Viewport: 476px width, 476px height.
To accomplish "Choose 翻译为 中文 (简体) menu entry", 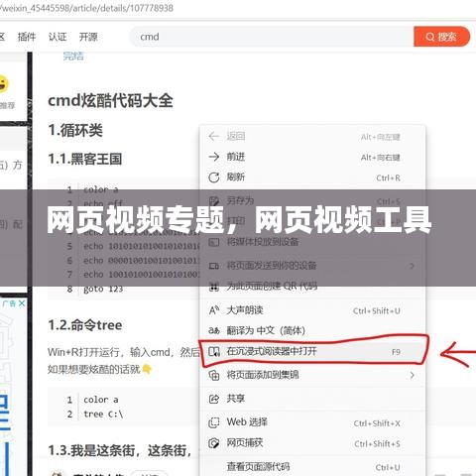I will (x=312, y=330).
